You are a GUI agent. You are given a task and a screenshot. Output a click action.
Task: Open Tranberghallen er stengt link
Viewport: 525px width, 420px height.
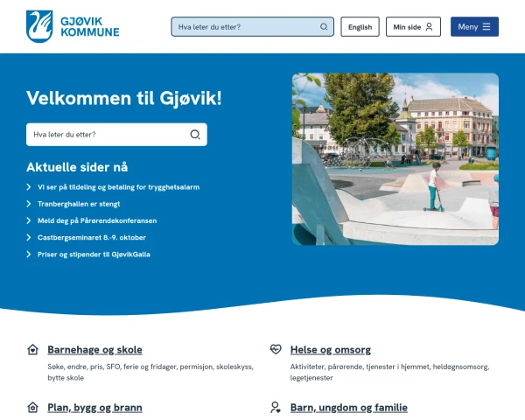79,204
